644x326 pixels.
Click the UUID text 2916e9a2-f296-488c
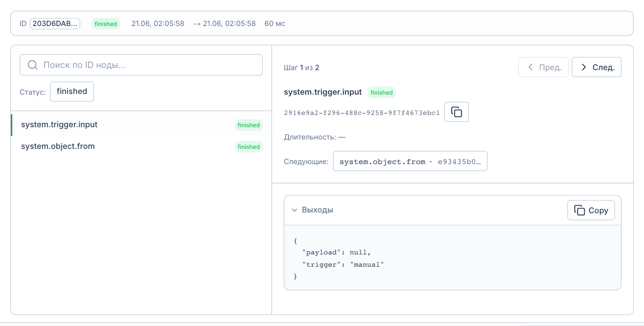coord(362,113)
